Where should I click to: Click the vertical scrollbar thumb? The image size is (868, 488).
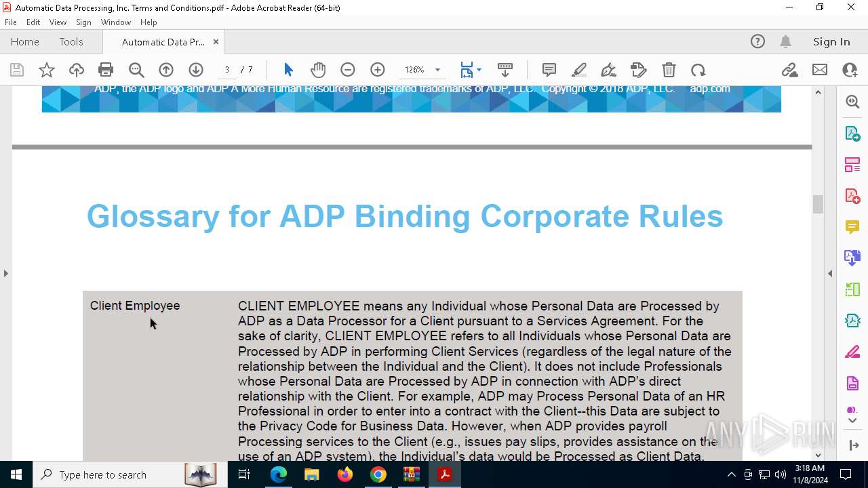818,204
